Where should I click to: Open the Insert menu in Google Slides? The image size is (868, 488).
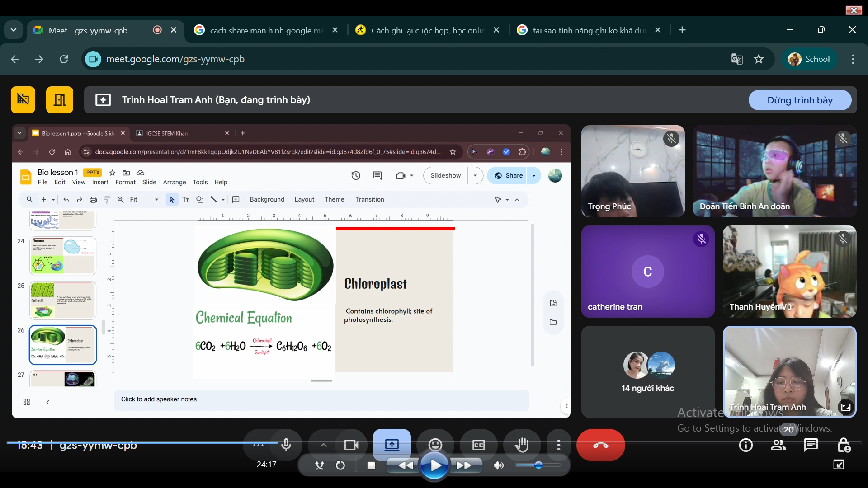[x=100, y=182]
